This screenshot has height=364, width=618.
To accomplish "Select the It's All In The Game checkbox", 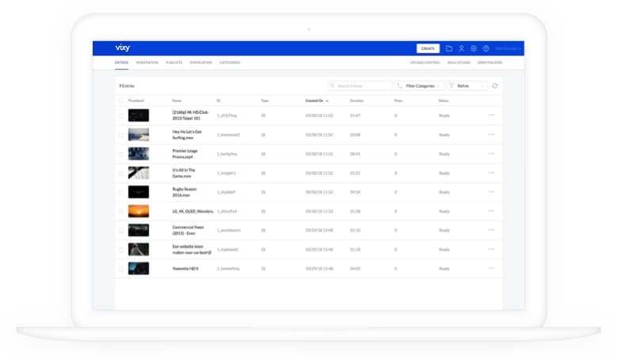I will 121,173.
